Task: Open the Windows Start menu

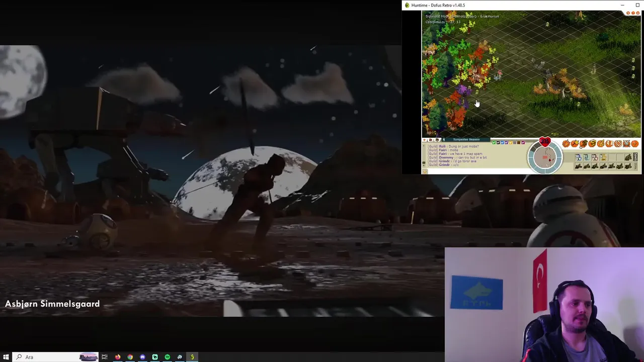Action: tap(6, 357)
